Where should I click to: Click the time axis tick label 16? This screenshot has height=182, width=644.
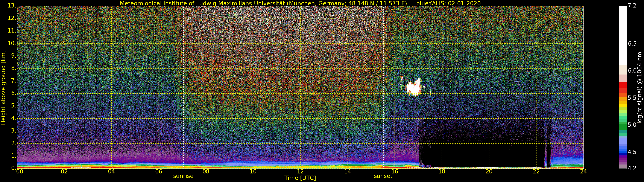point(395,172)
